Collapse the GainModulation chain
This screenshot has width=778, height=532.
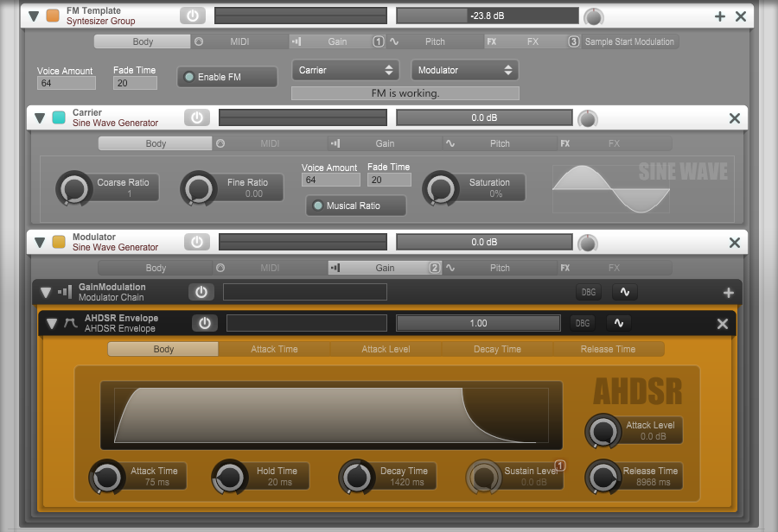46,293
